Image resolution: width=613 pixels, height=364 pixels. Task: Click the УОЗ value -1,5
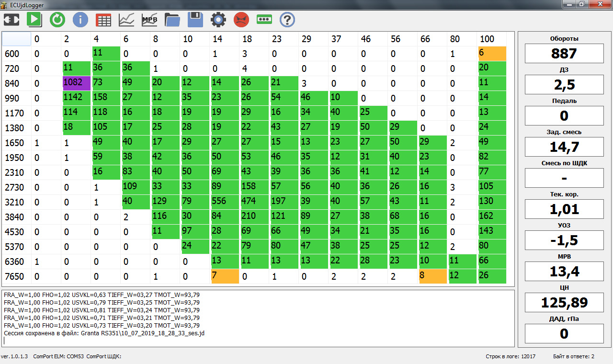pyautogui.click(x=564, y=240)
